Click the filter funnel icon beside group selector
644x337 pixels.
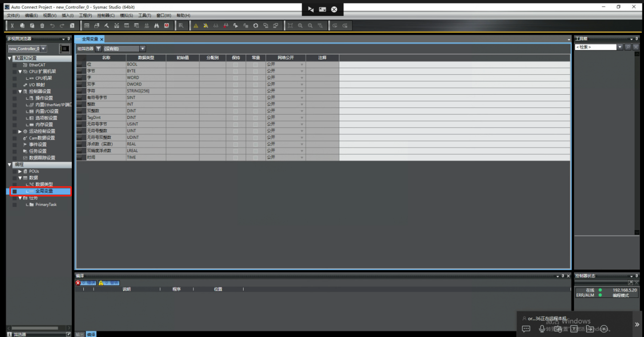(98, 49)
